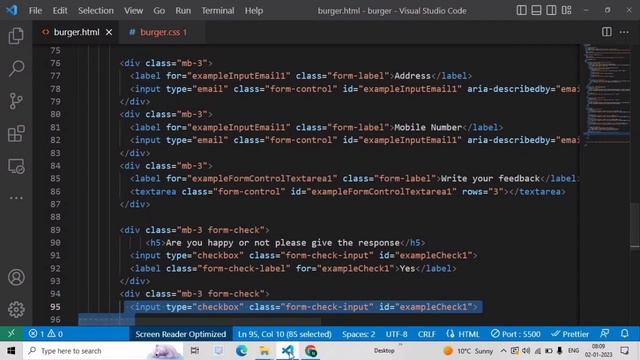640x360 pixels.
Task: Change end of line sequence CRLF
Action: [427, 333]
